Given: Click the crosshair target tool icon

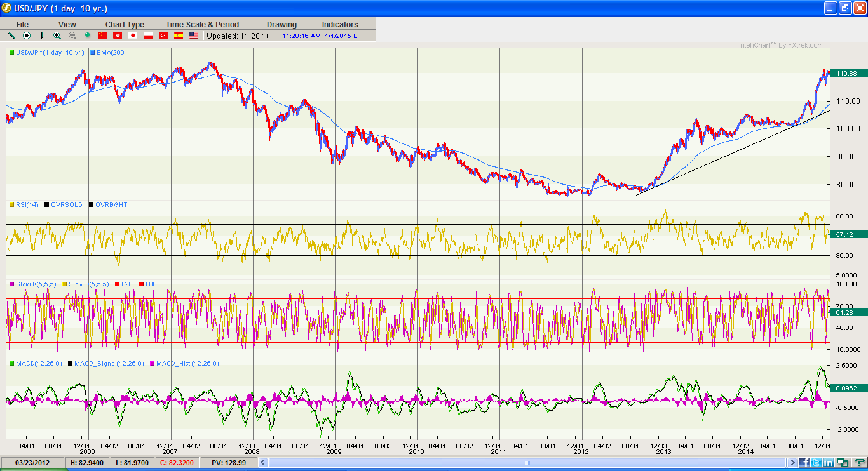Looking at the screenshot, I should pos(27,36).
